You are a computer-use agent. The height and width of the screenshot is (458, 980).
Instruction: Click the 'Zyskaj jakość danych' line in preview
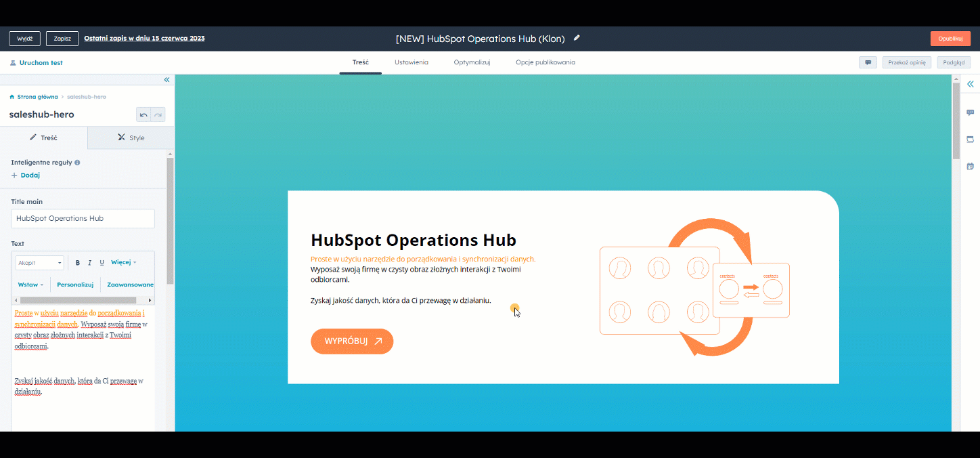coord(401,300)
